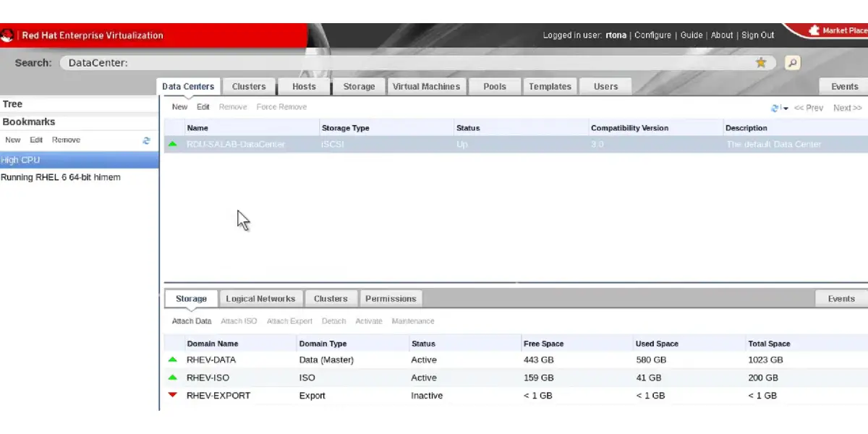Open the Storage main tab
868x434 pixels.
tap(359, 87)
